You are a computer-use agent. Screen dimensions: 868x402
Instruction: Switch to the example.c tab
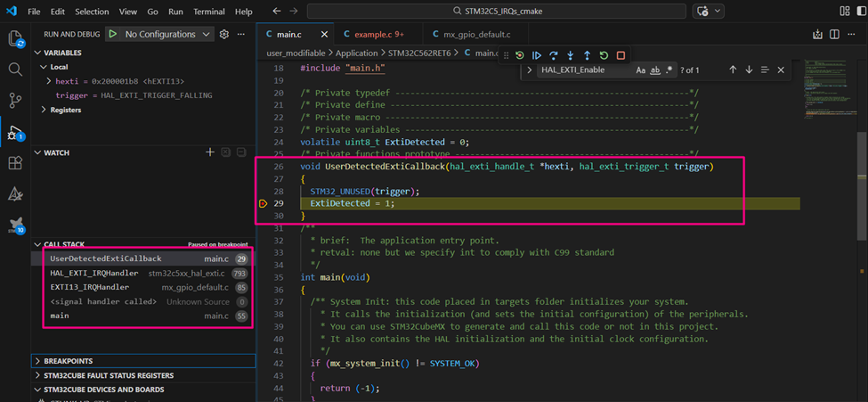click(378, 35)
